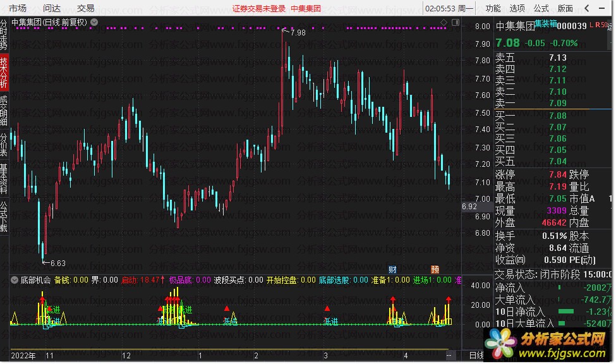Viewport: 616px width, 364px height.
Task: Click stock code 000039
Action: 572,26
